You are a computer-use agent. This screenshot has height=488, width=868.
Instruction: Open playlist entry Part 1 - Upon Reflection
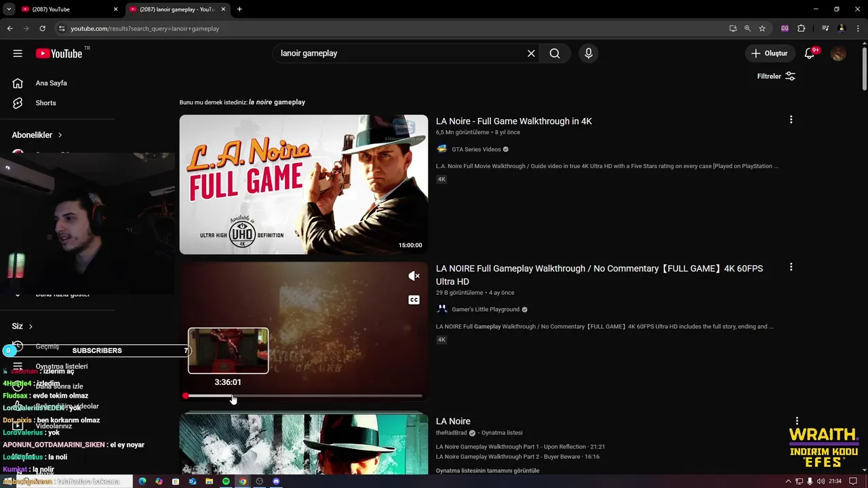coord(520,447)
